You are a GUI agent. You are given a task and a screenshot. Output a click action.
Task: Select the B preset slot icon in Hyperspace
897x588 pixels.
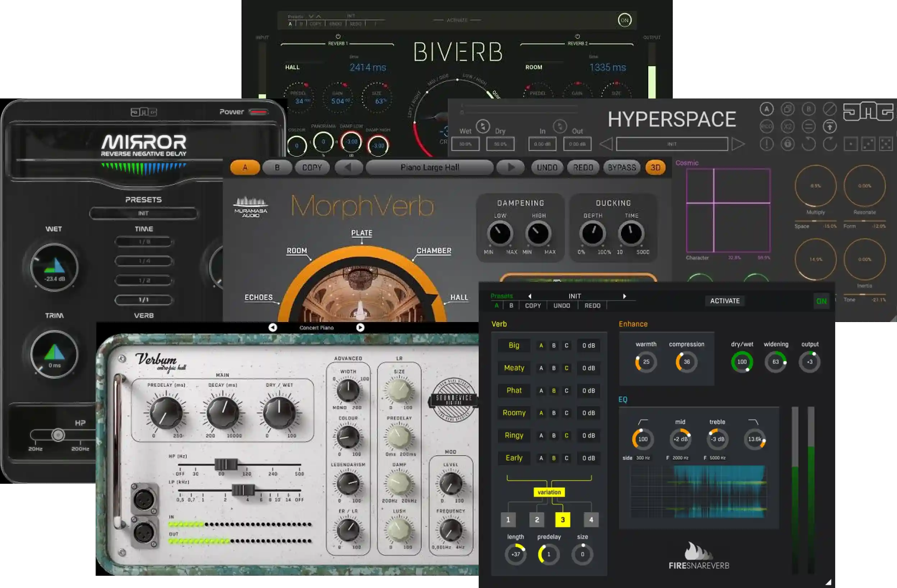coord(809,109)
